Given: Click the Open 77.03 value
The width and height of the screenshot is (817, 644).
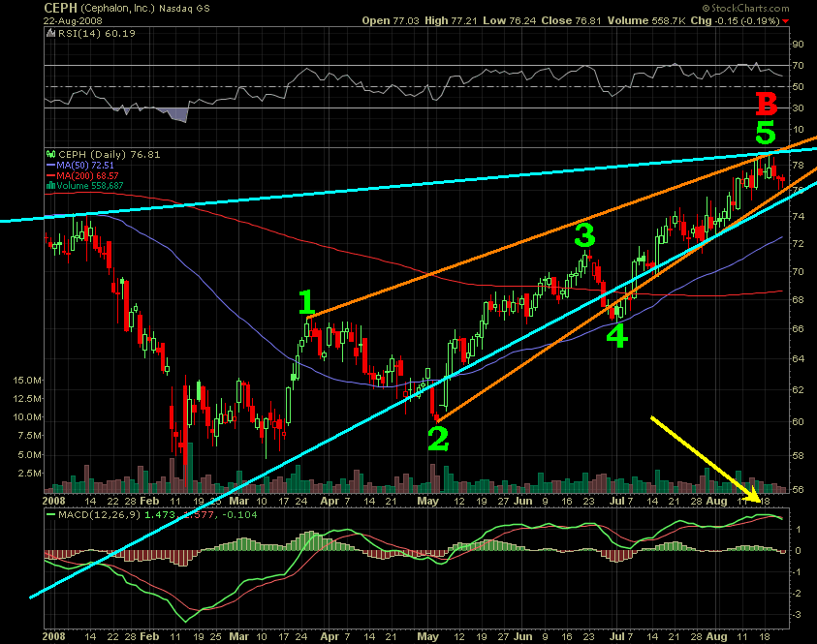Looking at the screenshot, I should pyautogui.click(x=391, y=21).
